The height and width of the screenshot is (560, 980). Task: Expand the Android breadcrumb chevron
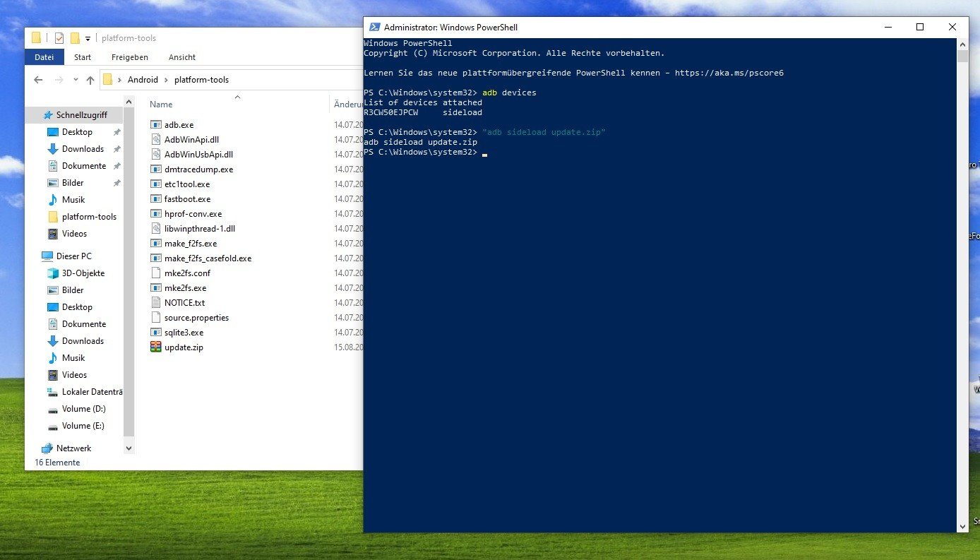click(167, 80)
